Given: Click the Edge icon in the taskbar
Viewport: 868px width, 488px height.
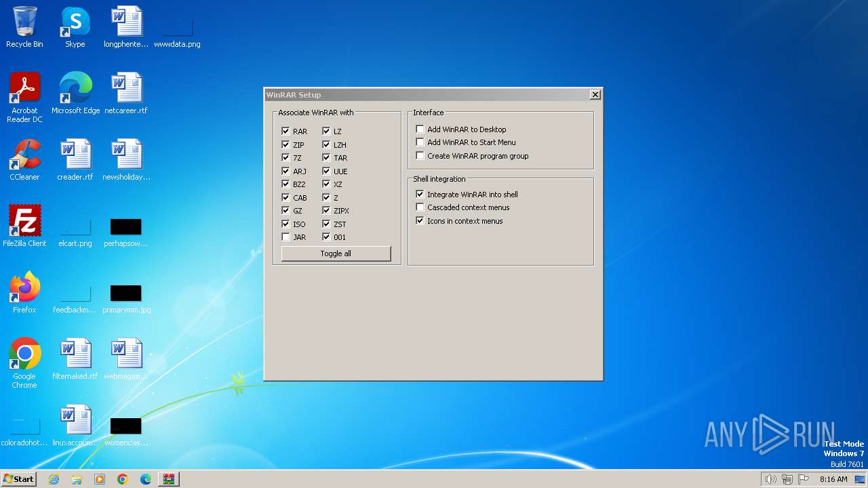Looking at the screenshot, I should [x=146, y=479].
